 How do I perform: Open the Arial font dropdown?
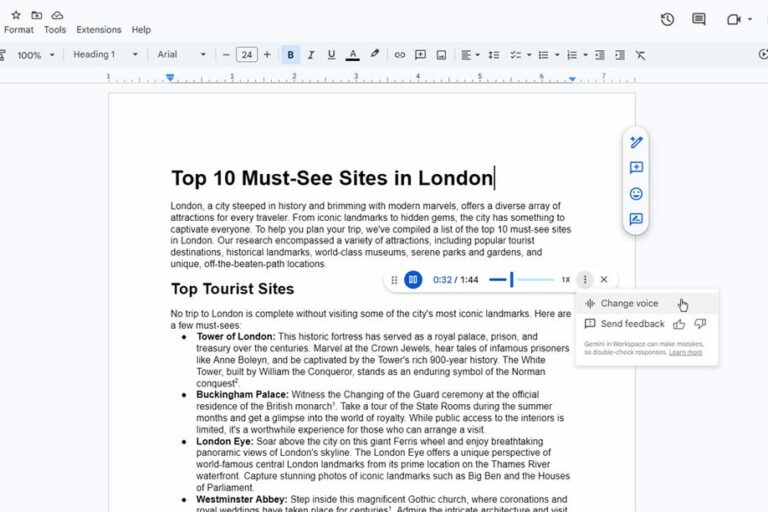pos(181,55)
